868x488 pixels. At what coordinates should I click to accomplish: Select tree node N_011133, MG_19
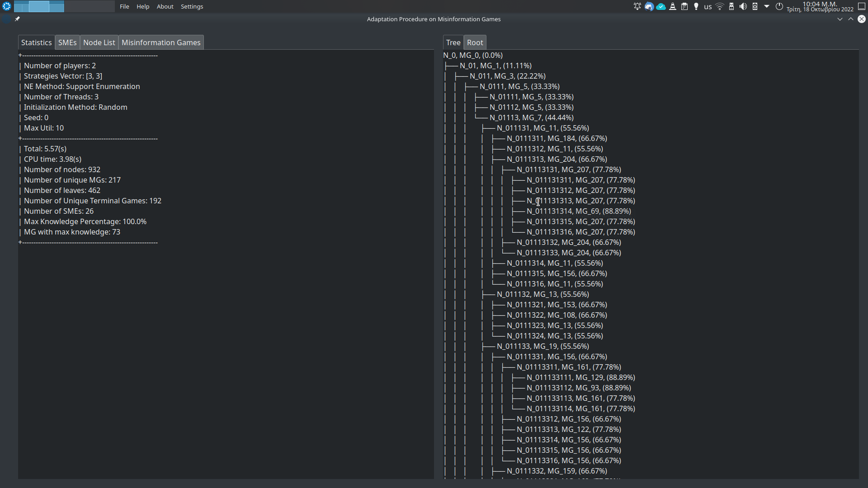point(542,346)
